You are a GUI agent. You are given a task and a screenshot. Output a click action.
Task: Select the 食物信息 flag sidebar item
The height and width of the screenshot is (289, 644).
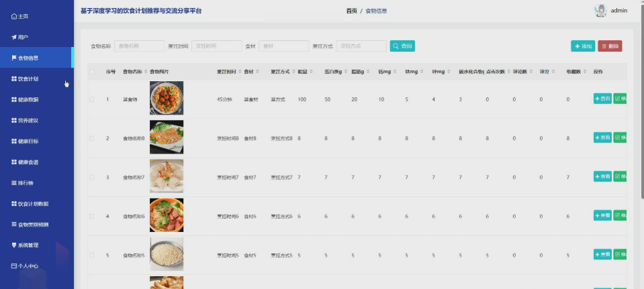pyautogui.click(x=37, y=58)
